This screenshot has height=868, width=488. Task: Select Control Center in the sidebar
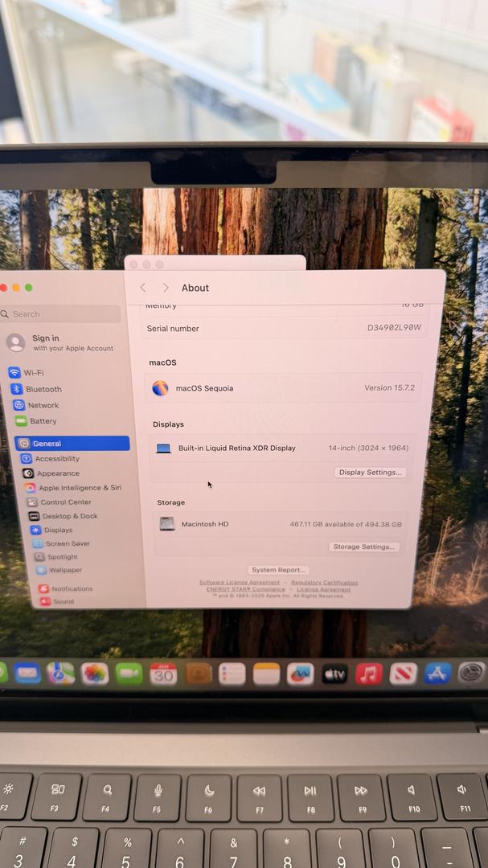point(65,502)
